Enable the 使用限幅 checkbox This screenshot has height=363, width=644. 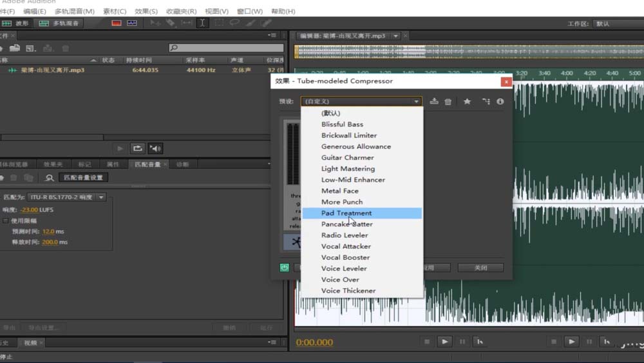click(5, 221)
